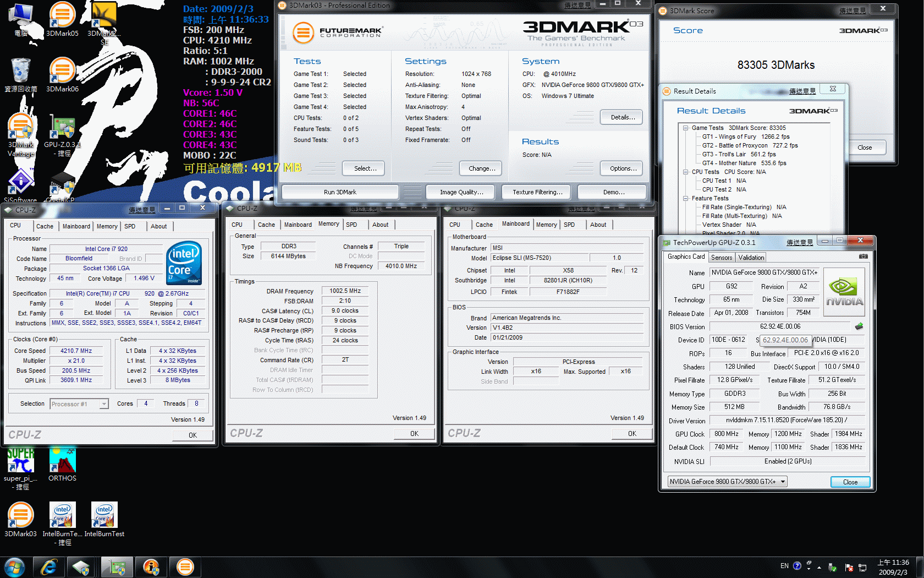Click Change... button under Settings in 3DMark03
The width and height of the screenshot is (924, 578).
482,168
